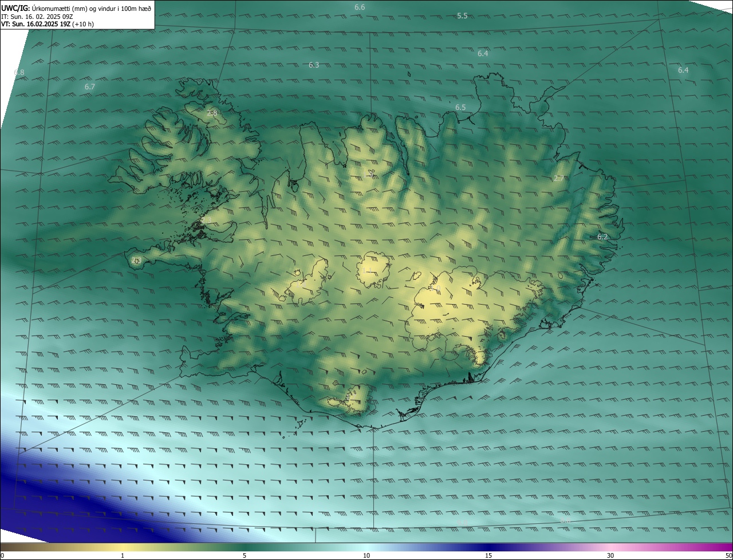
Task: Click the 6.5 value label off the north coast
Action: pyautogui.click(x=460, y=107)
